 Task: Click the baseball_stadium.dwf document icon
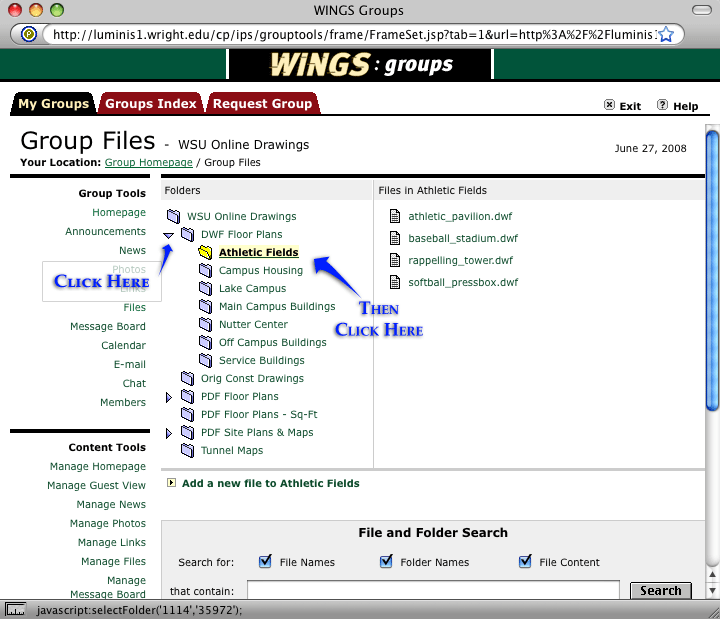(x=394, y=238)
